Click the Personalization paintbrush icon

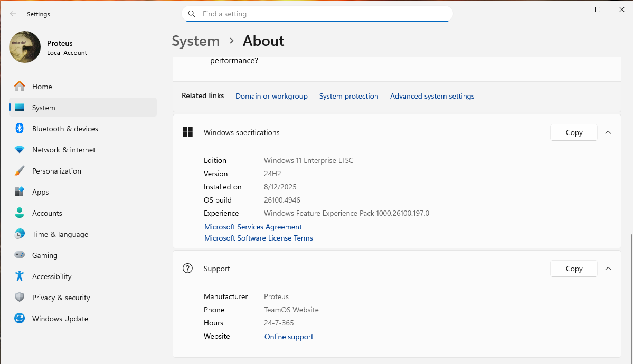pyautogui.click(x=20, y=171)
